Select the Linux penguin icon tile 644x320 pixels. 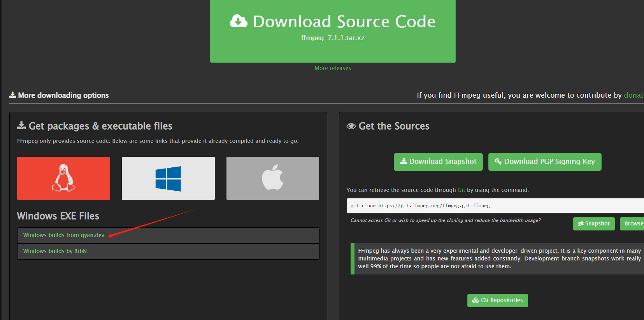[x=63, y=178]
